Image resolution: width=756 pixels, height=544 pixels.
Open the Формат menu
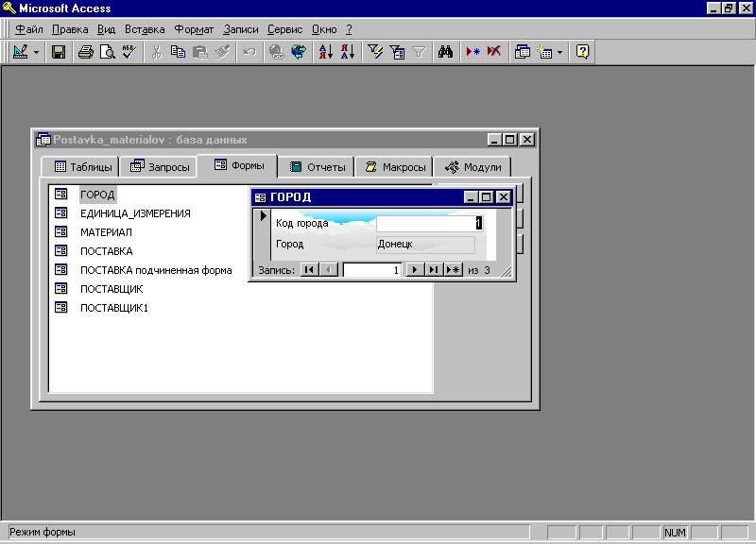pyautogui.click(x=194, y=29)
